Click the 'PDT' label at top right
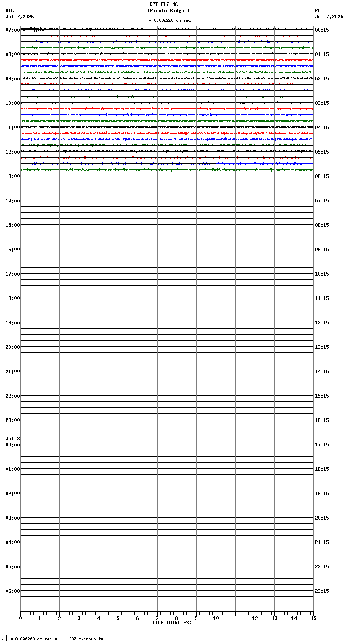 [319, 11]
